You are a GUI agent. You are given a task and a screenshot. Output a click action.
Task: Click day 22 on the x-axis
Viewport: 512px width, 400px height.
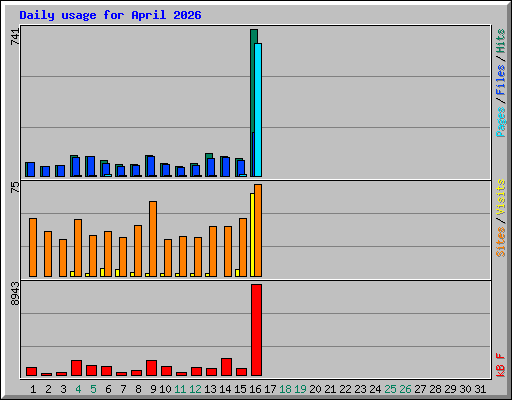pos(345,389)
